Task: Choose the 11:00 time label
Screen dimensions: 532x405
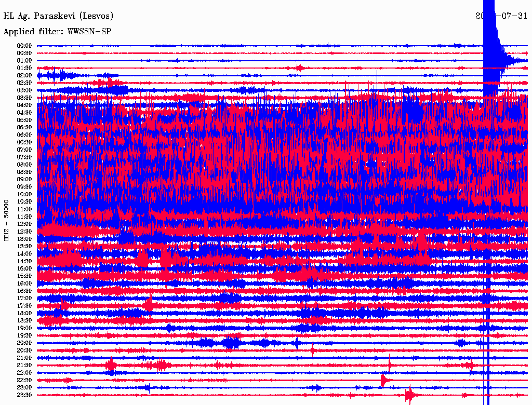Action: (x=24, y=209)
